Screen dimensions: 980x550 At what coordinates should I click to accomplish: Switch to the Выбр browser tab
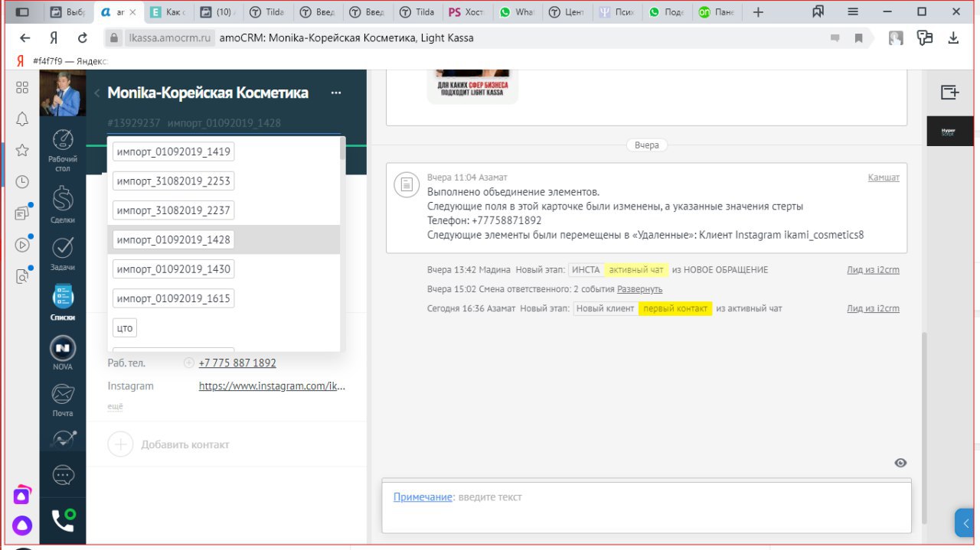pyautogui.click(x=67, y=12)
